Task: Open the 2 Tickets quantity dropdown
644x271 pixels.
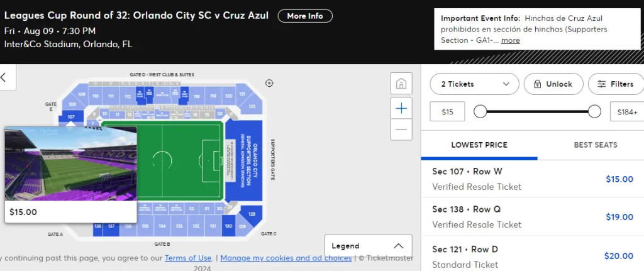Action: coord(474,84)
